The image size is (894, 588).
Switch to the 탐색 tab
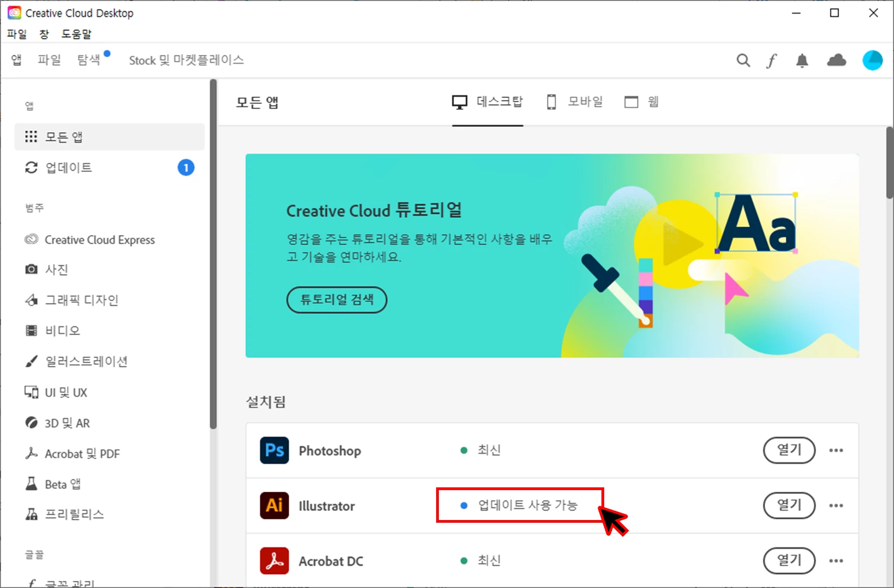coord(89,60)
